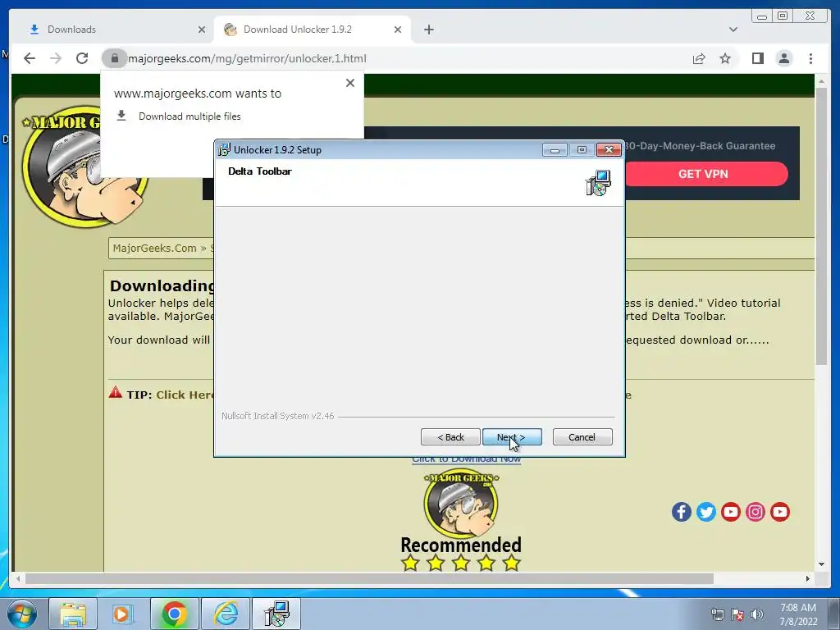Viewport: 840px width, 630px height.
Task: Open the volume tray icon
Action: pos(757,614)
